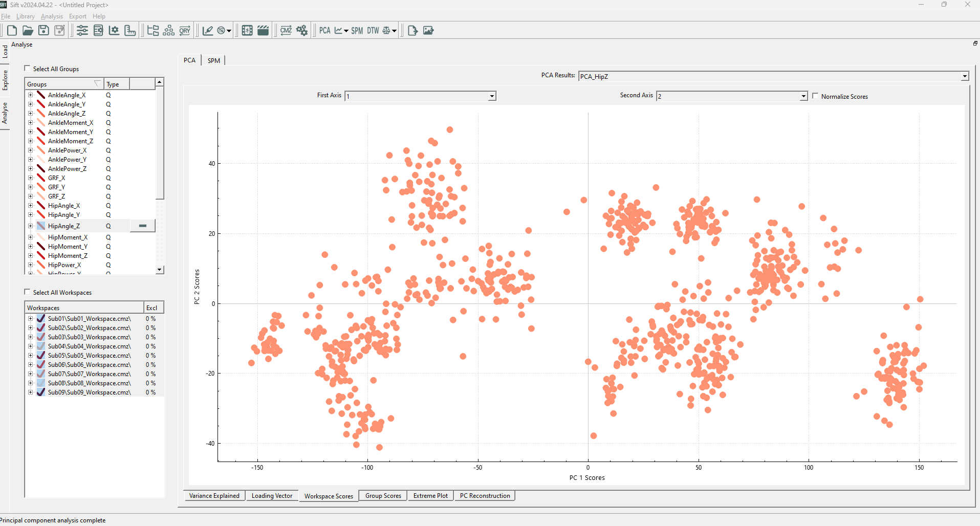Click the DTW toolbar button

(x=373, y=31)
